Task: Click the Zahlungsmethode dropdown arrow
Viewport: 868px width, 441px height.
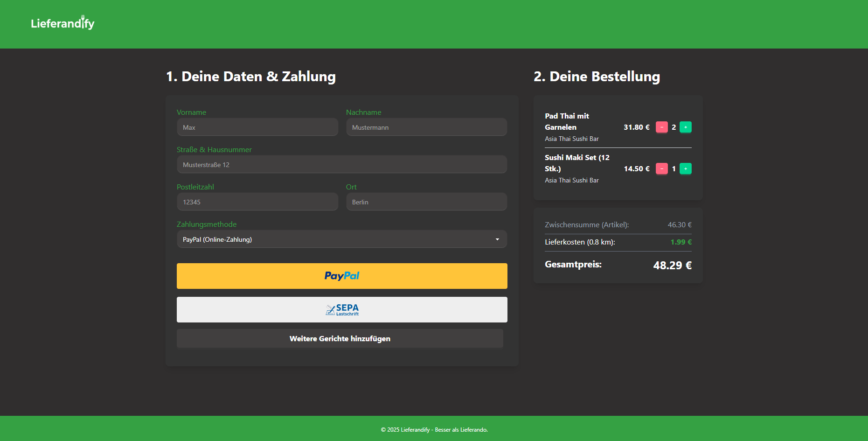Action: [x=497, y=239]
